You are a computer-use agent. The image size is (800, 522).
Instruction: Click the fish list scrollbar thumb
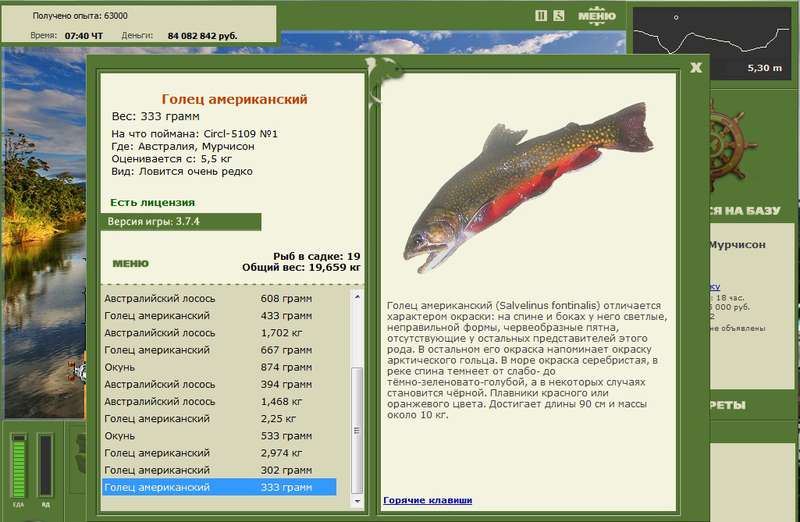(357, 430)
